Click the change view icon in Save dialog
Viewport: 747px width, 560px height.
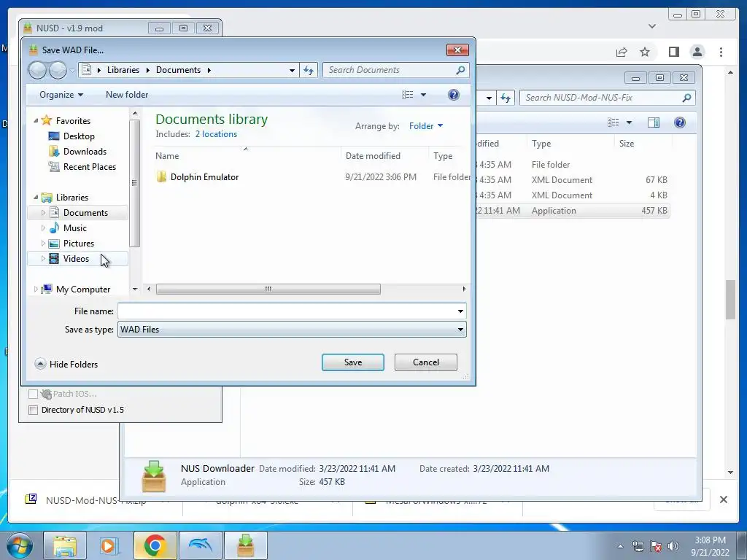click(x=407, y=95)
